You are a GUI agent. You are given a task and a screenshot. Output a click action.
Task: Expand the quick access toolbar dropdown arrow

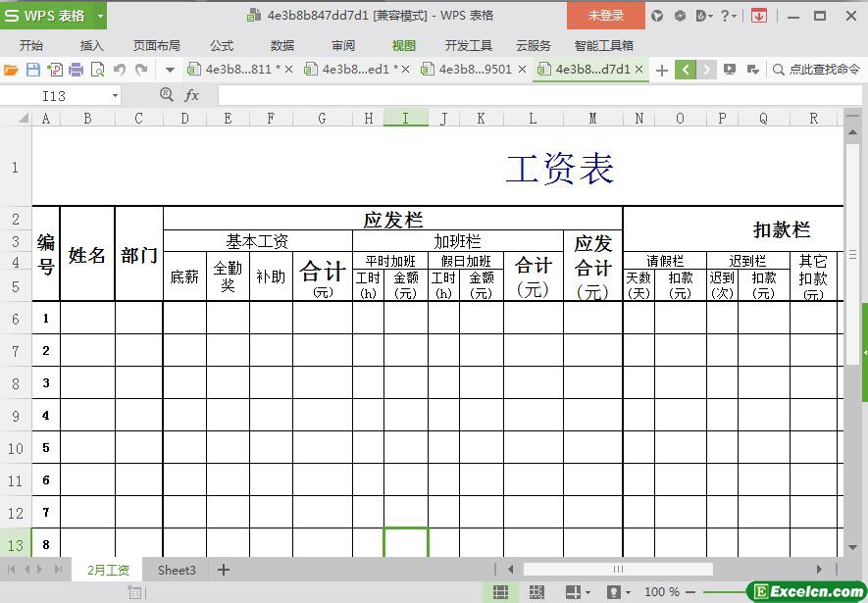point(170,71)
